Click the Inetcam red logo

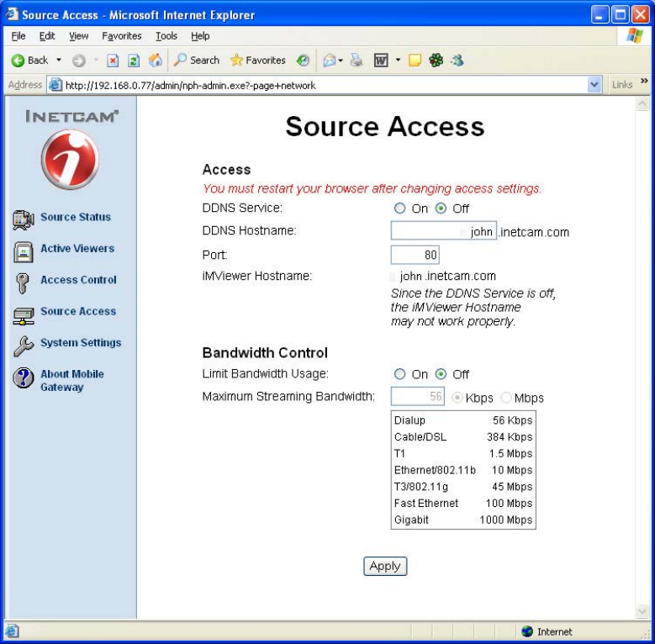coord(70,159)
